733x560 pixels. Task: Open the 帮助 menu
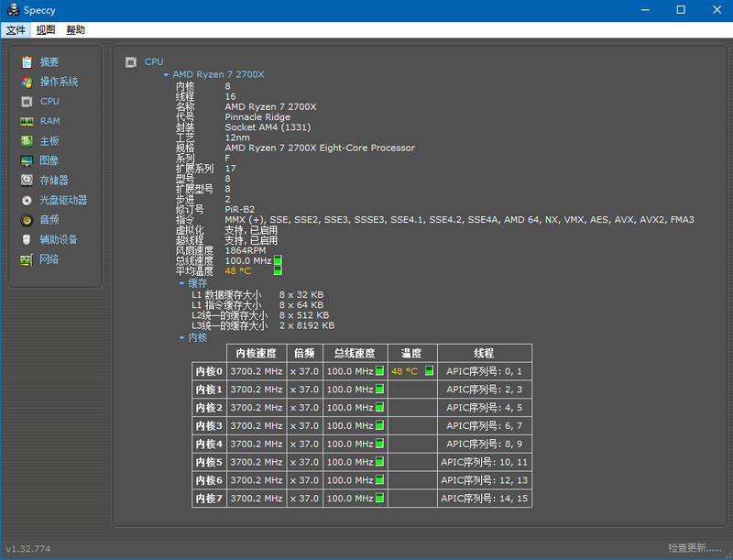point(75,29)
